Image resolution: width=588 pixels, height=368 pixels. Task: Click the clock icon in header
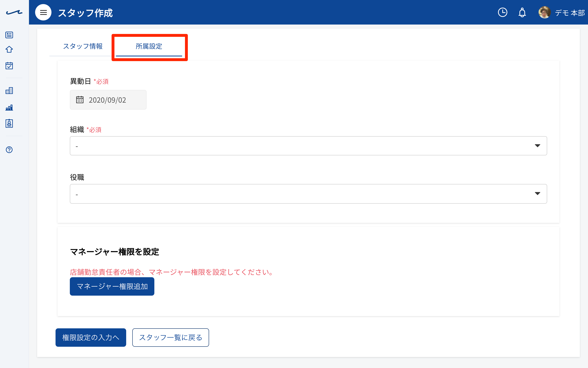(502, 12)
